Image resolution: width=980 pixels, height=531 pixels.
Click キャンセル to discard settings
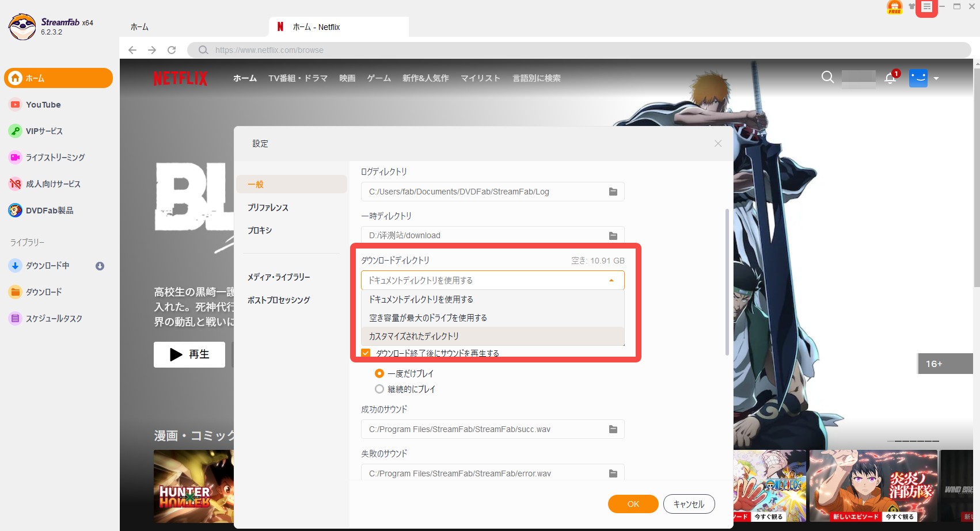click(689, 504)
